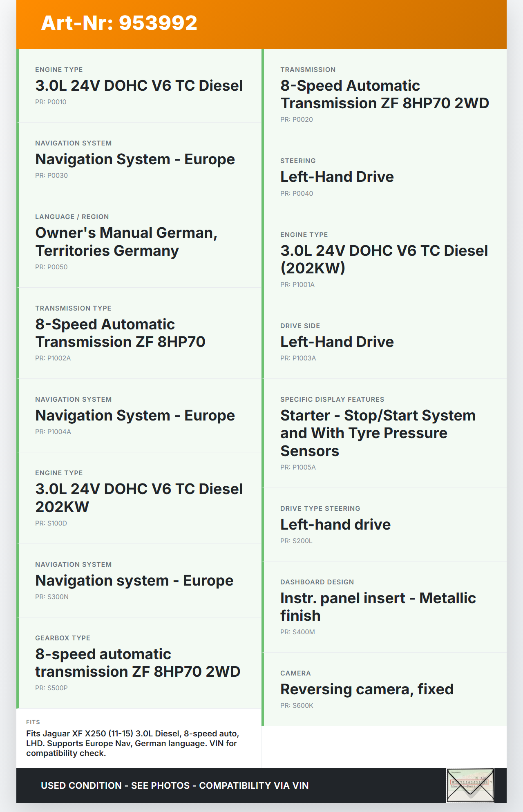
Task: Click the Fits Jaguar XF X250 description
Action: [x=133, y=743]
